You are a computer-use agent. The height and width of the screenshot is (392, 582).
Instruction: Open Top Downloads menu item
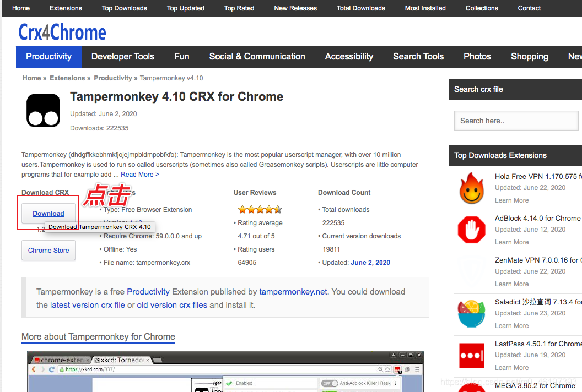point(125,8)
